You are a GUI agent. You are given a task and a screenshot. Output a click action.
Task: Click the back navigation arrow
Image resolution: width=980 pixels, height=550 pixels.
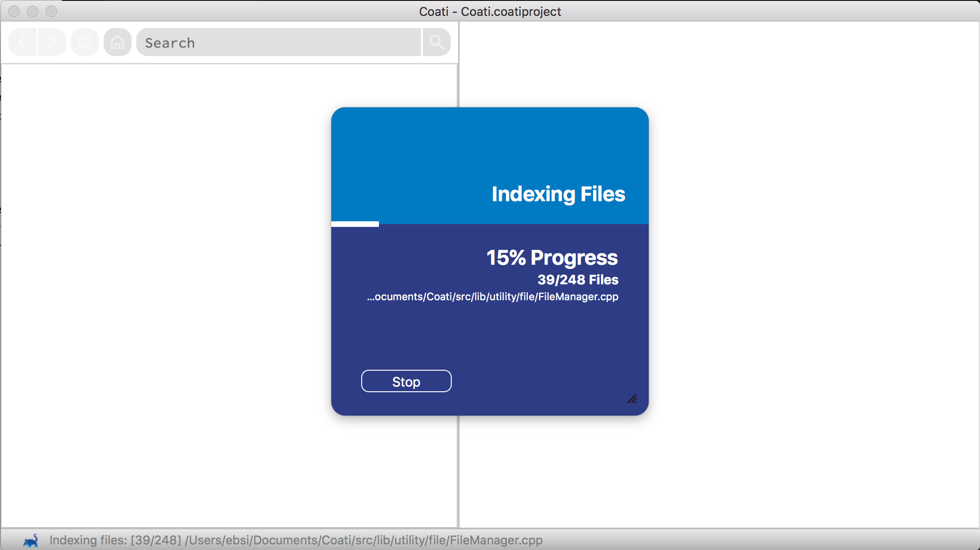point(22,42)
